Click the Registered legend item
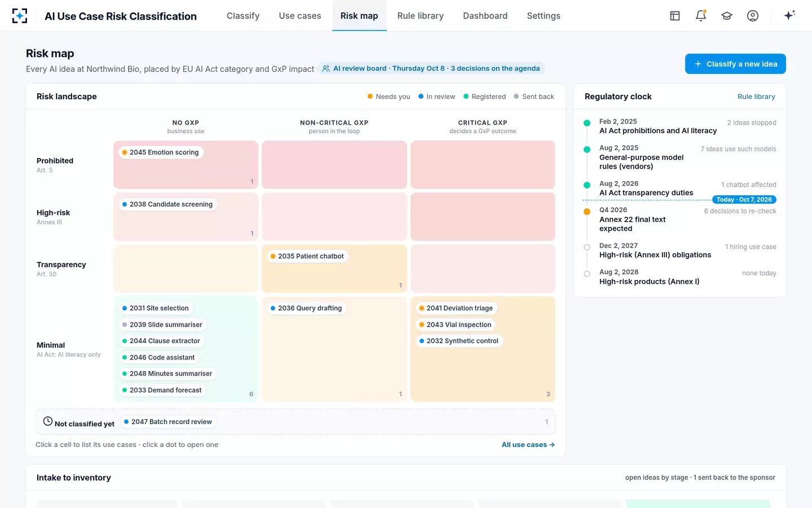The width and height of the screenshot is (812, 508). point(484,97)
